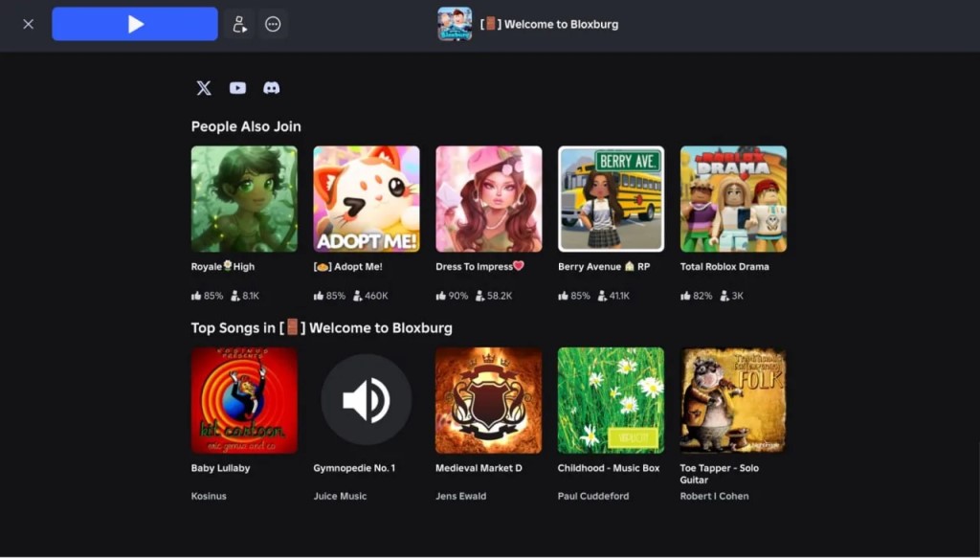Click the Toe Tapper - Solo Guitar title
Image resolution: width=980 pixels, height=558 pixels.
point(720,474)
